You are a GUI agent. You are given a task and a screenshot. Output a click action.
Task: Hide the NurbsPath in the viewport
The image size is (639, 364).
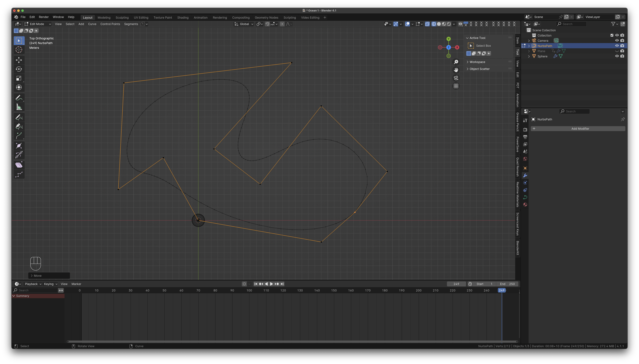point(617,46)
